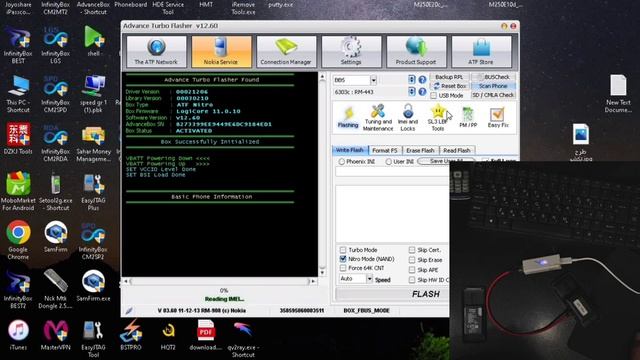Open DZKJ Tools desktop icon
This screenshot has width=640, height=360.
click(18, 138)
